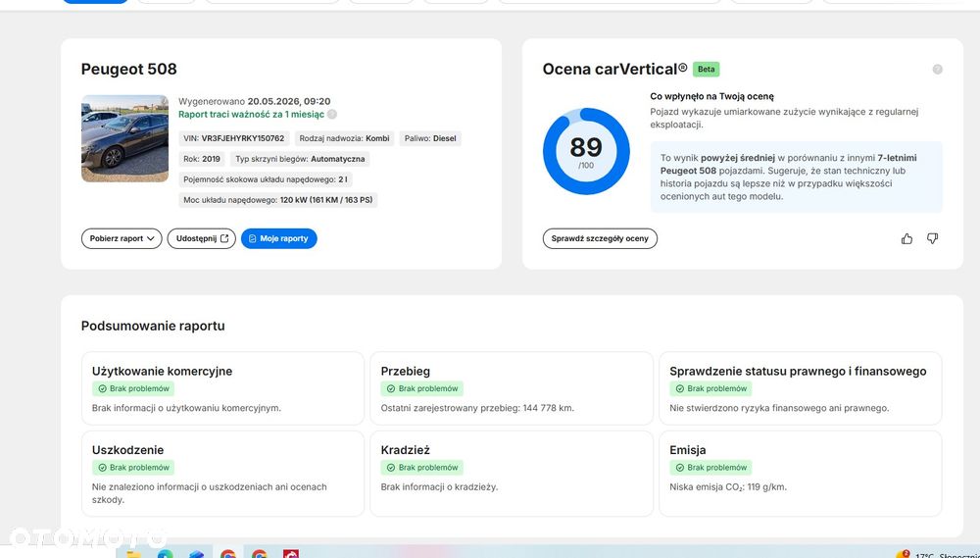Click the Brak problemów badge under Użytkowanie komercyjne
The width and height of the screenshot is (980, 558).
point(133,388)
